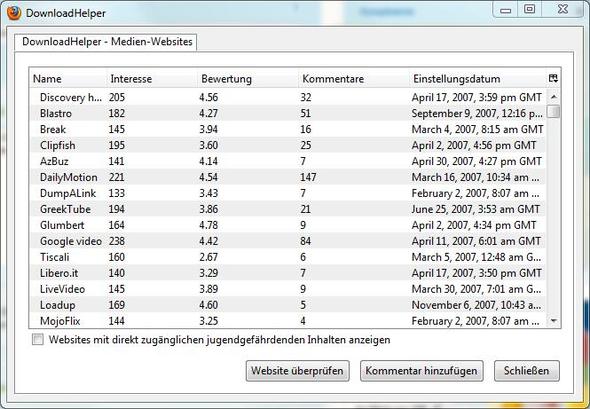
Task: Click the Bewertung value 4.60
Action: [208, 305]
